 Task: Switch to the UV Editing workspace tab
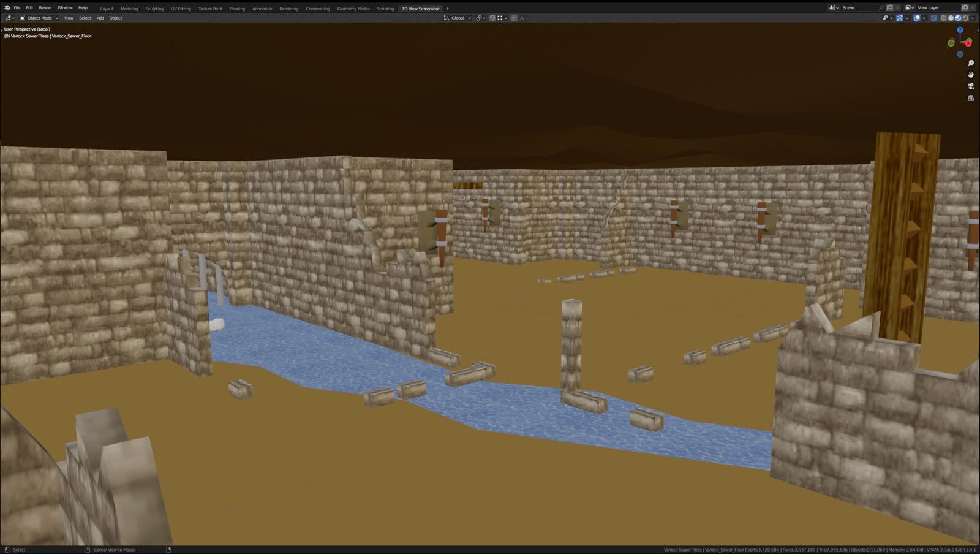181,9
